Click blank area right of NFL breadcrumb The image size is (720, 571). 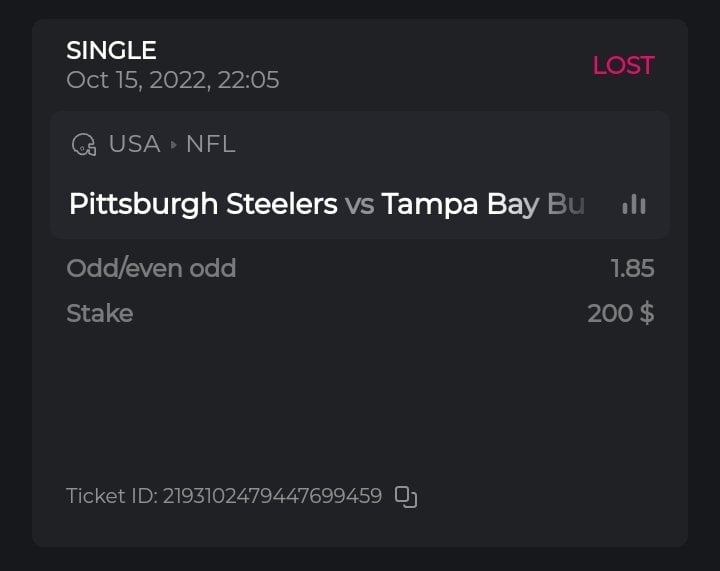pyautogui.click(x=450, y=144)
